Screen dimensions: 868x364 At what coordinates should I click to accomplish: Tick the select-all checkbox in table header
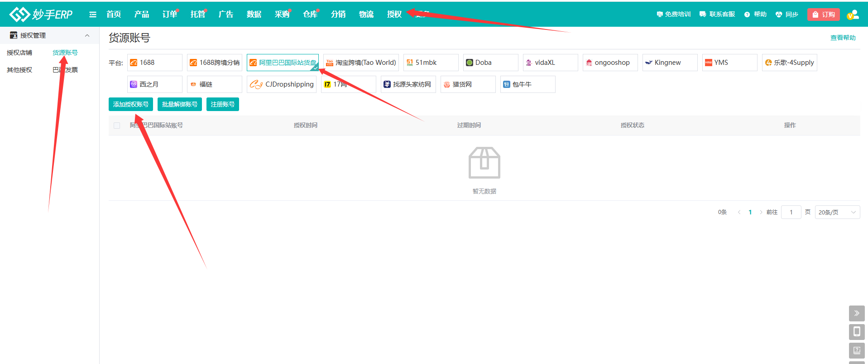pos(117,126)
